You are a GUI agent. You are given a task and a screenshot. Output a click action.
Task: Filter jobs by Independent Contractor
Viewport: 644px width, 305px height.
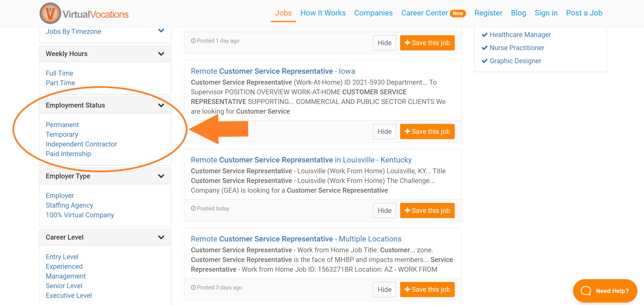pos(81,144)
